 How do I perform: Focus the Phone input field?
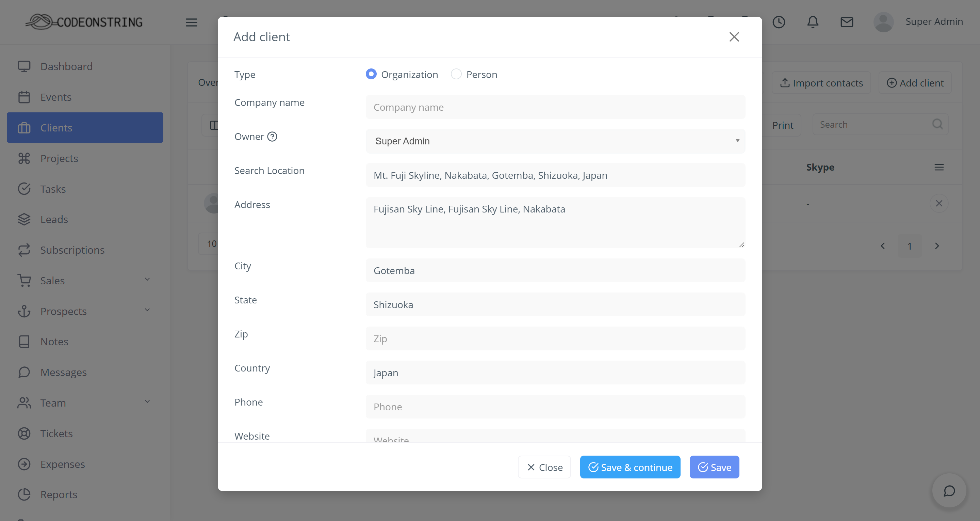[555, 407]
